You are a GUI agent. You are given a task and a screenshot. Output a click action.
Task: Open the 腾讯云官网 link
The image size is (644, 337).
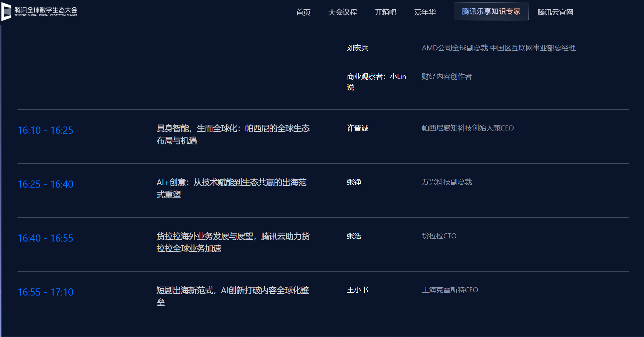555,12
